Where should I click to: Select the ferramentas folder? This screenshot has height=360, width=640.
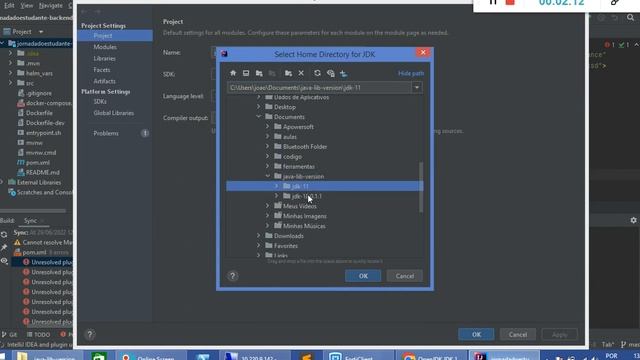pyautogui.click(x=298, y=167)
